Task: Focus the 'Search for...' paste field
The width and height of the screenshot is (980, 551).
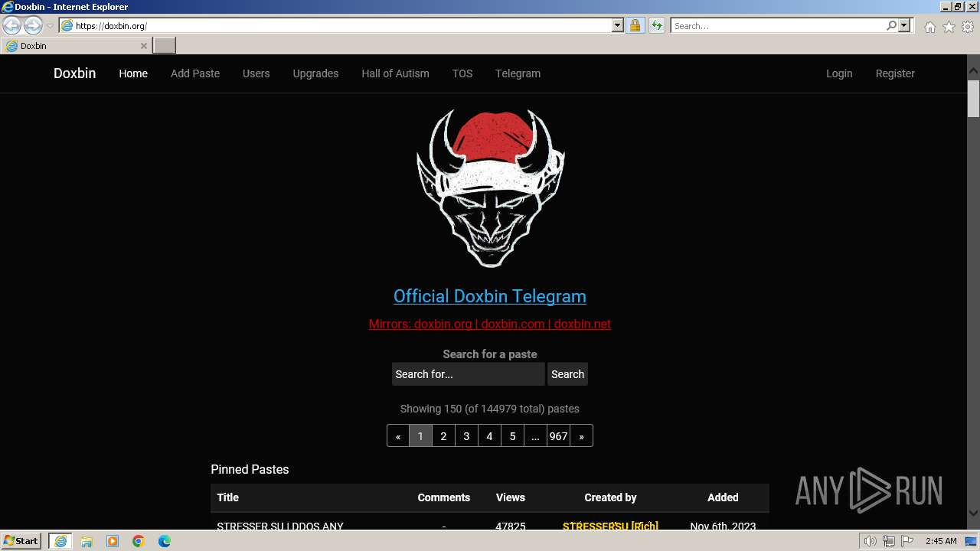Action: 468,374
